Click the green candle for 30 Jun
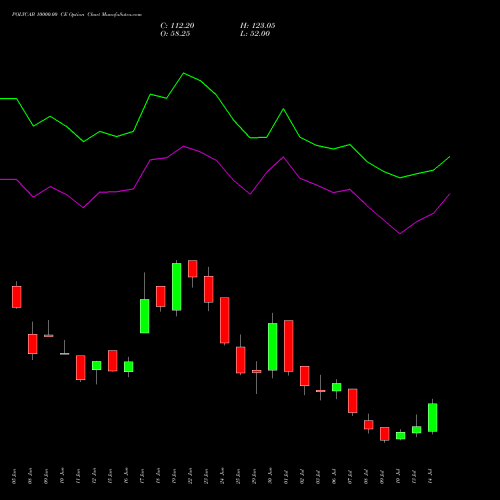The width and height of the screenshot is (500, 500). pos(273,347)
